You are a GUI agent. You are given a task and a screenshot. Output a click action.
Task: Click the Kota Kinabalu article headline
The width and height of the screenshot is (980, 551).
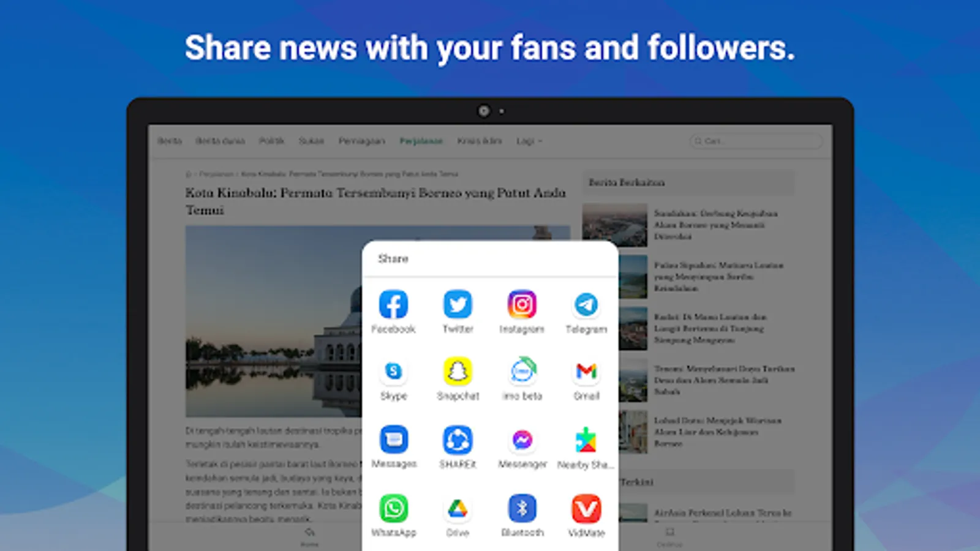pos(375,201)
